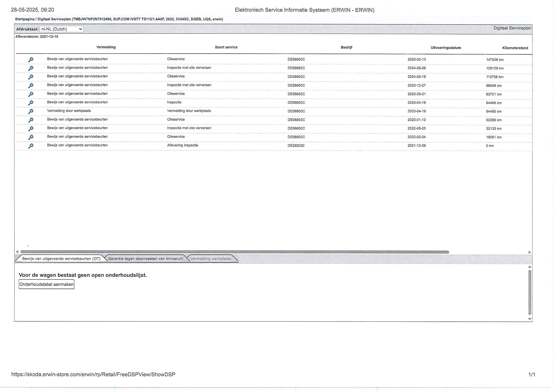Click the 2022-08-25 date cell
This screenshot has width=555, height=392.
coord(417,128)
